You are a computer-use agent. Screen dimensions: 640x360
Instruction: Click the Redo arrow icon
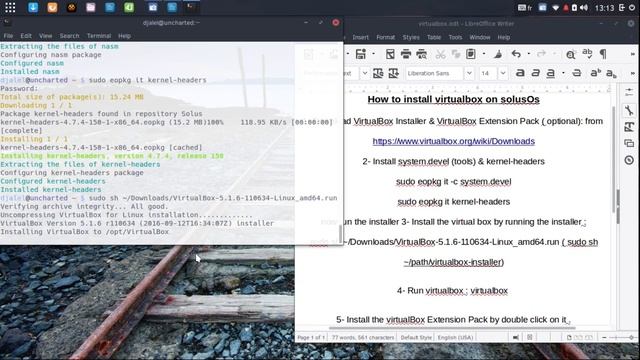(x=541, y=54)
